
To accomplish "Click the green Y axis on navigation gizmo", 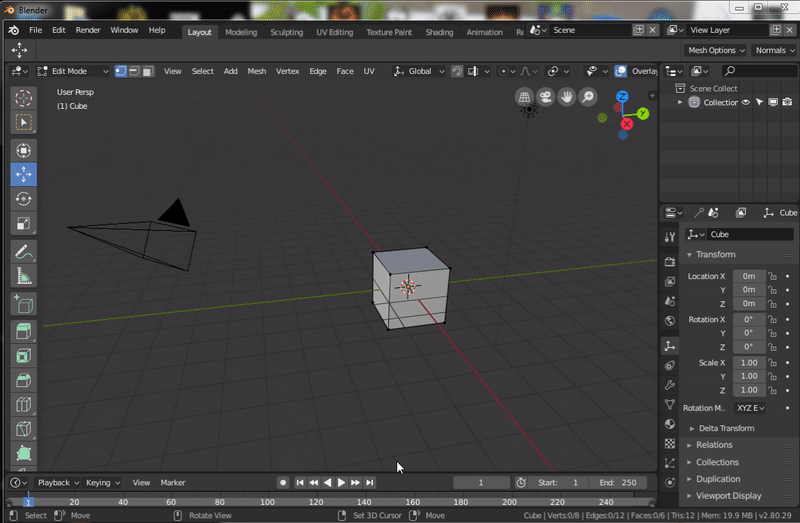I will pyautogui.click(x=643, y=113).
